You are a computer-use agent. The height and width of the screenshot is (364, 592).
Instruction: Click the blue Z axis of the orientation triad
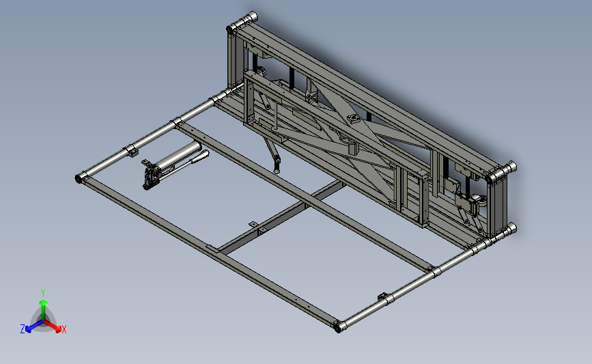coord(34,326)
